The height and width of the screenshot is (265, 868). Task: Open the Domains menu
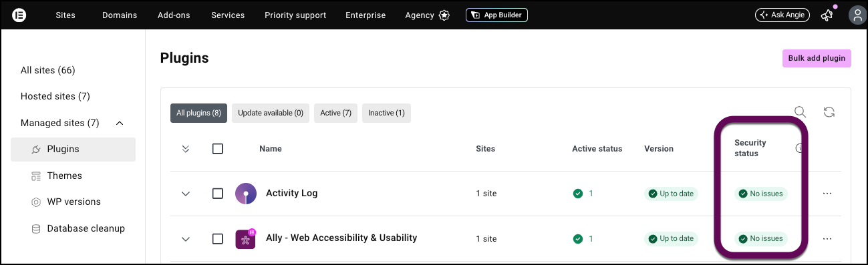point(120,15)
